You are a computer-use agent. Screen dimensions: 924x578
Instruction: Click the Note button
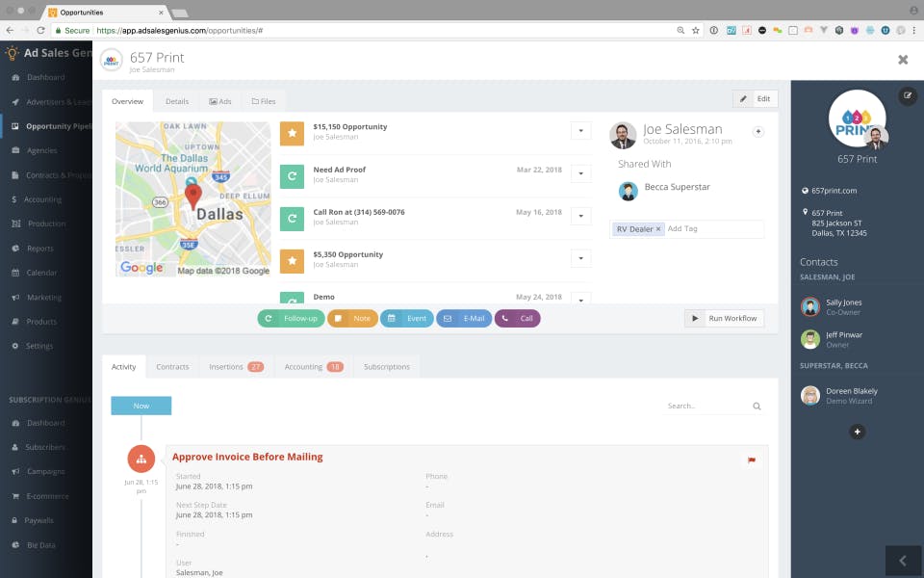[x=352, y=319]
